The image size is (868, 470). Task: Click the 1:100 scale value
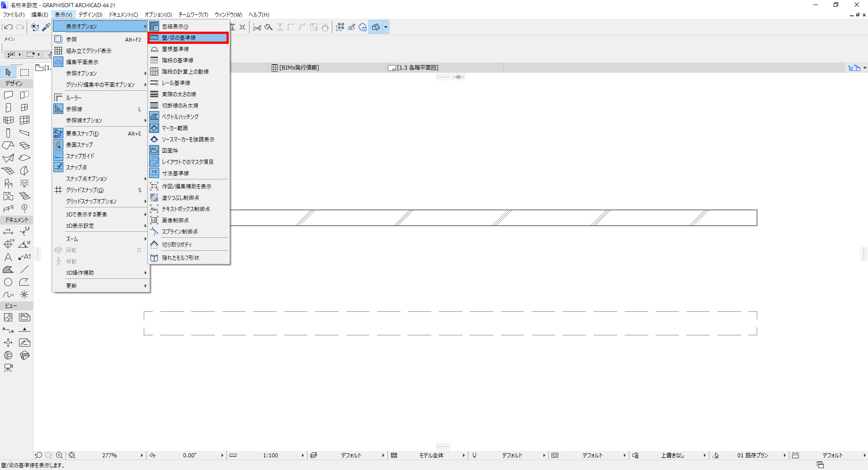point(270,456)
